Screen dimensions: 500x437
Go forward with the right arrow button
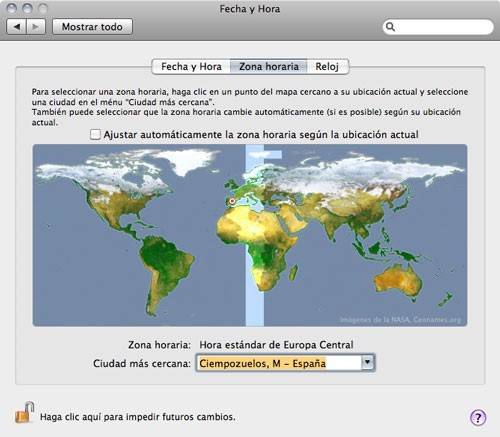click(36, 27)
